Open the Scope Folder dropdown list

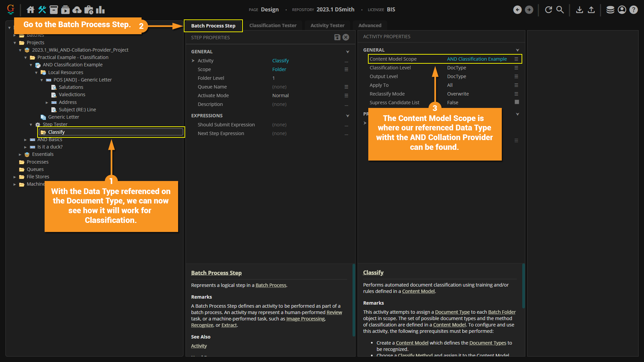[x=346, y=69]
